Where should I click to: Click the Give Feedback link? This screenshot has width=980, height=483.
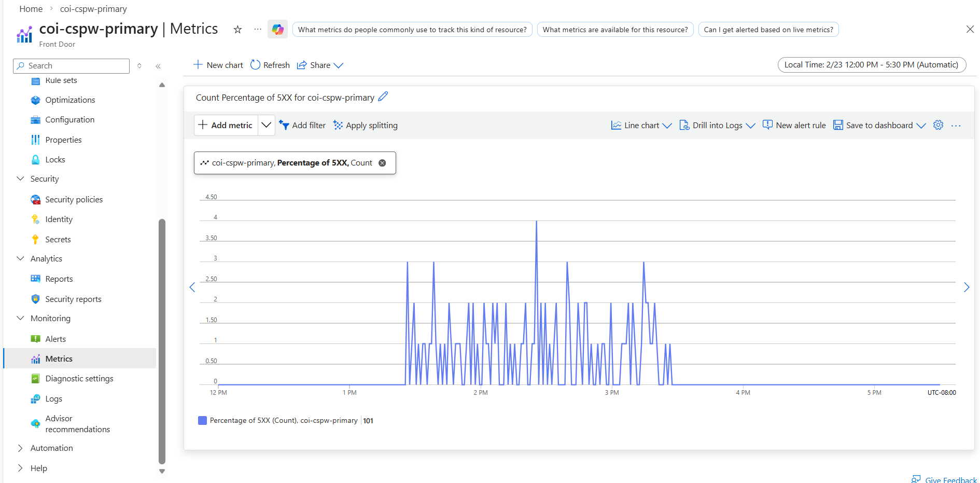[950, 480]
